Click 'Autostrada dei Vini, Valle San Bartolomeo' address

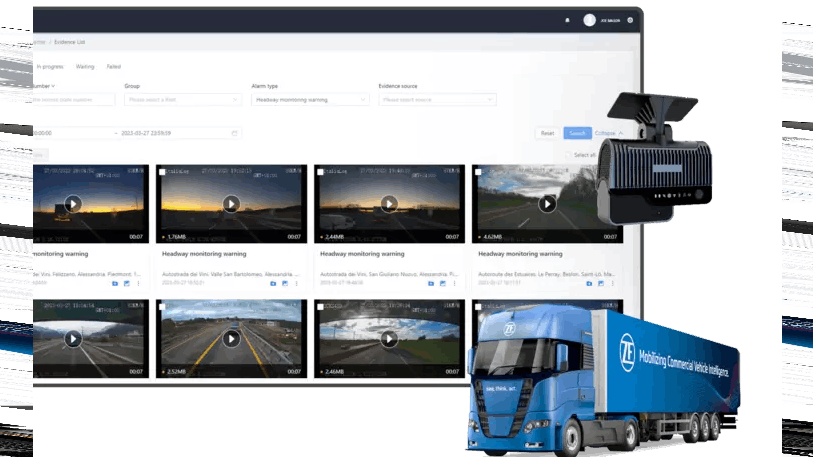click(x=230, y=274)
